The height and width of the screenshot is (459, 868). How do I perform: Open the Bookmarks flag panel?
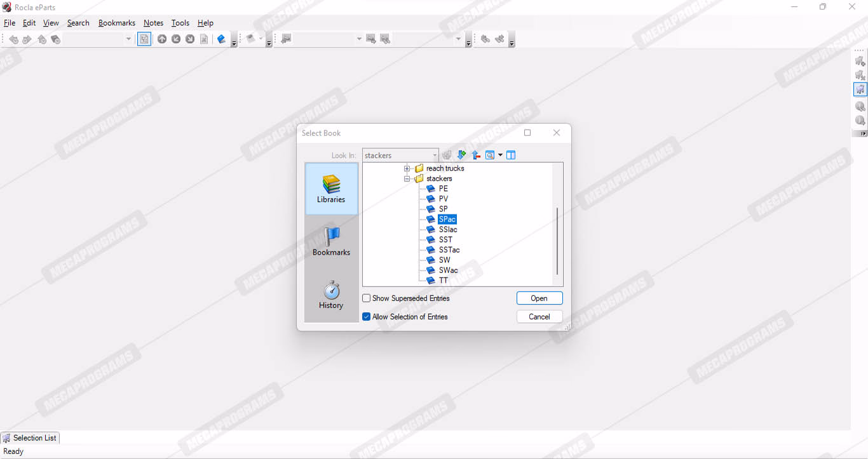331,241
